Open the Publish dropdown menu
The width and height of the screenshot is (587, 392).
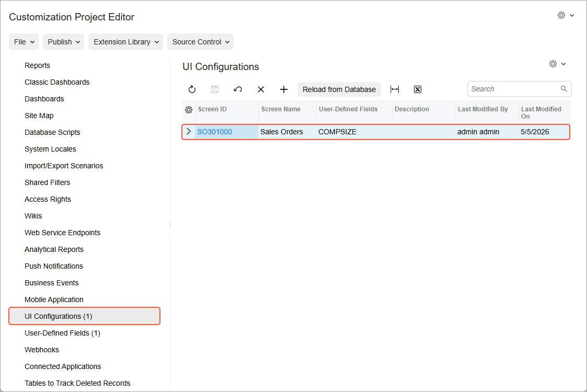[x=64, y=42]
